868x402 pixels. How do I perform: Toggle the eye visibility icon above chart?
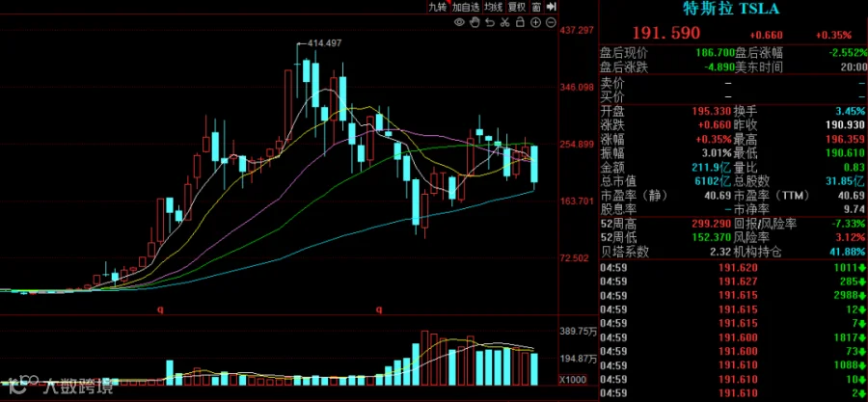[459, 23]
